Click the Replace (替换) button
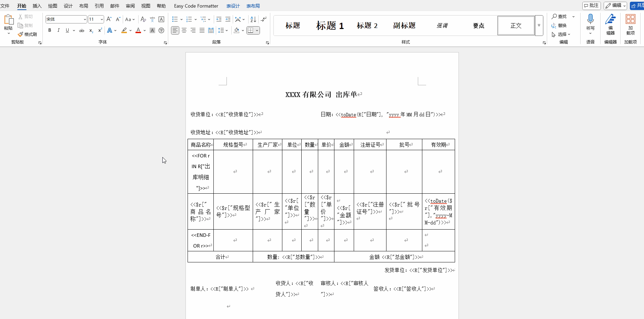Image resolution: width=644 pixels, height=319 pixels. [x=559, y=26]
